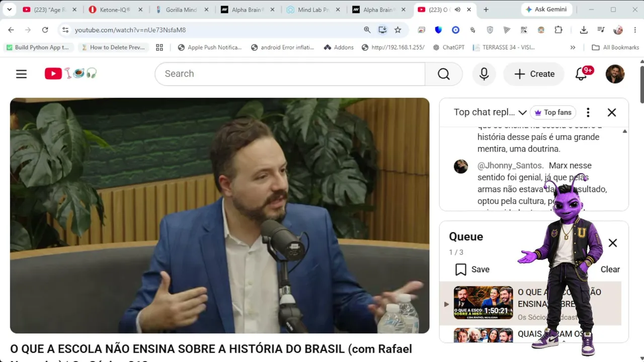The image size is (644, 362).
Task: Click the address bar URL
Action: pyautogui.click(x=130, y=30)
